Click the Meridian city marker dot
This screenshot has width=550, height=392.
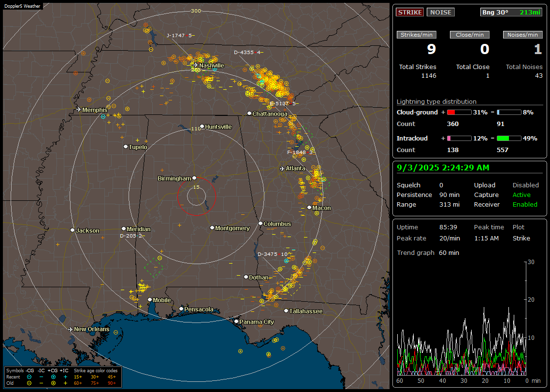(124, 229)
